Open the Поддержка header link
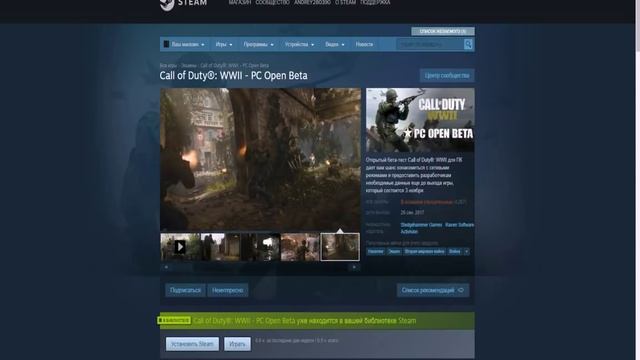 coord(375,2)
